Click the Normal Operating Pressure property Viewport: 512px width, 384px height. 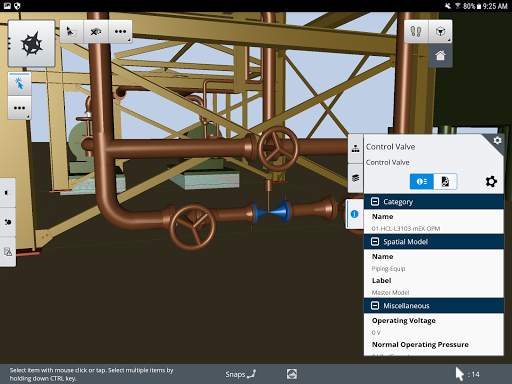420,345
